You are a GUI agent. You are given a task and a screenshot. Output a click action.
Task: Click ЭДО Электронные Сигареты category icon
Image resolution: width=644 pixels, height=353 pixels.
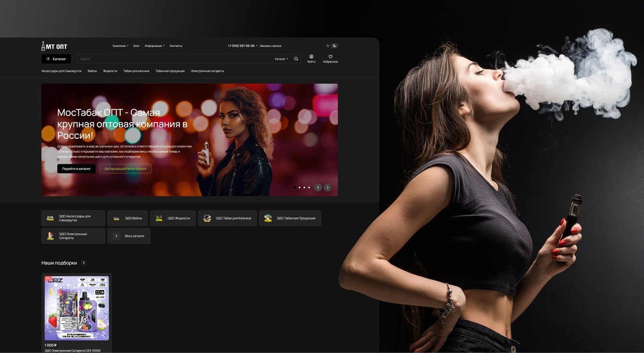point(50,236)
